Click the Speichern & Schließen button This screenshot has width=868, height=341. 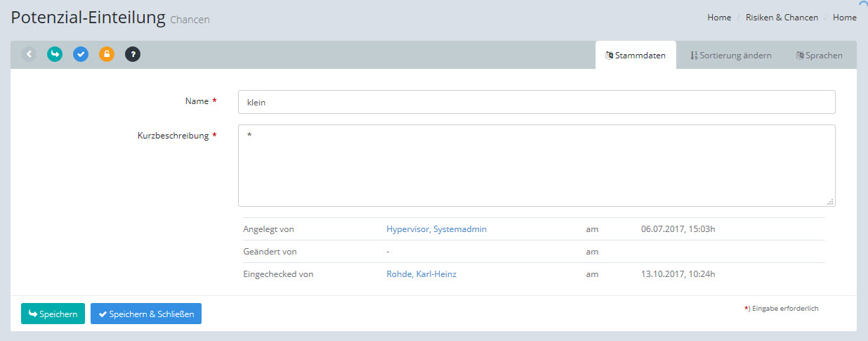(x=146, y=314)
